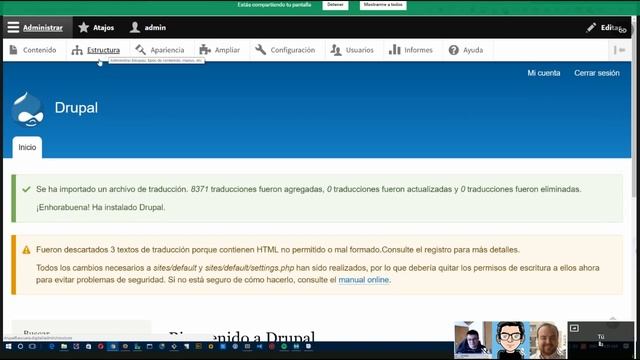Toggle toolbar orientation at the right end
640x360 pixels.
pos(620,50)
